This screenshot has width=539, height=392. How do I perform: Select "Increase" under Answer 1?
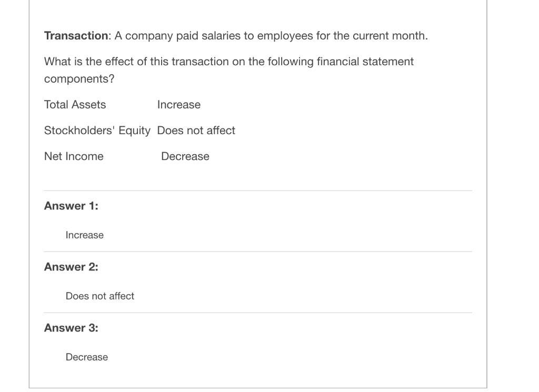coord(84,235)
